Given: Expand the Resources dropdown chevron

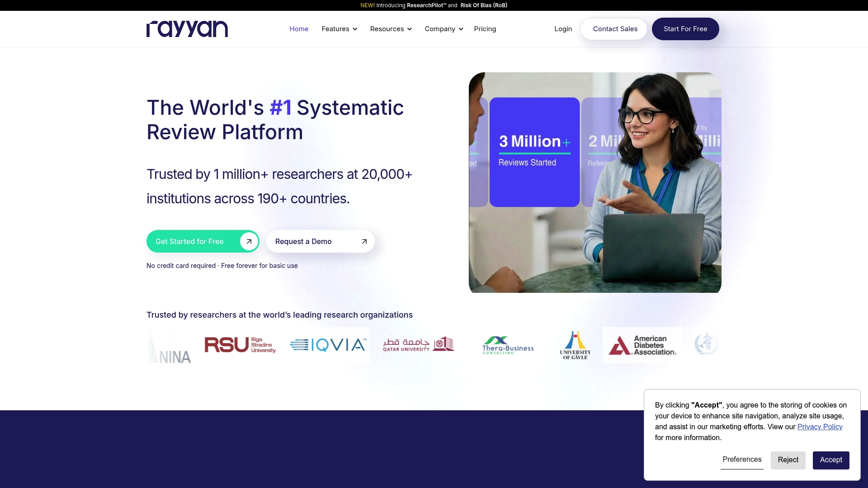Looking at the screenshot, I should click(x=410, y=29).
